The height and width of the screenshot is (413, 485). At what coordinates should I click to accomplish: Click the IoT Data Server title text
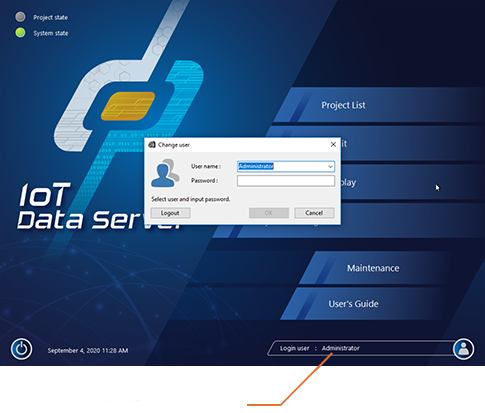(x=99, y=206)
